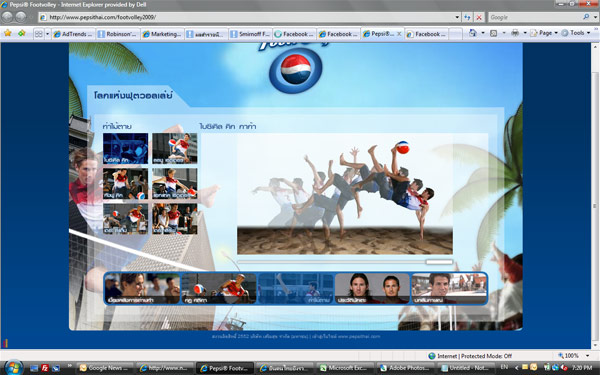Switch to Untitled - Notepad taskbar window
This screenshot has width=600, height=375.
(x=465, y=368)
